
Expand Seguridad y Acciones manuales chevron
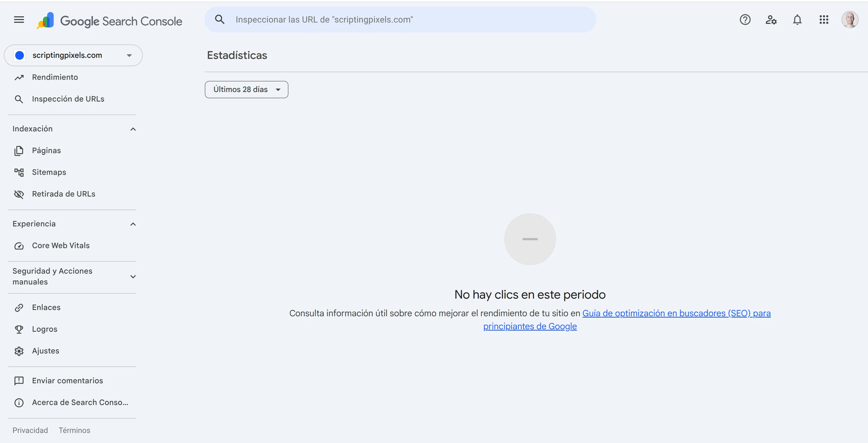[x=133, y=276]
